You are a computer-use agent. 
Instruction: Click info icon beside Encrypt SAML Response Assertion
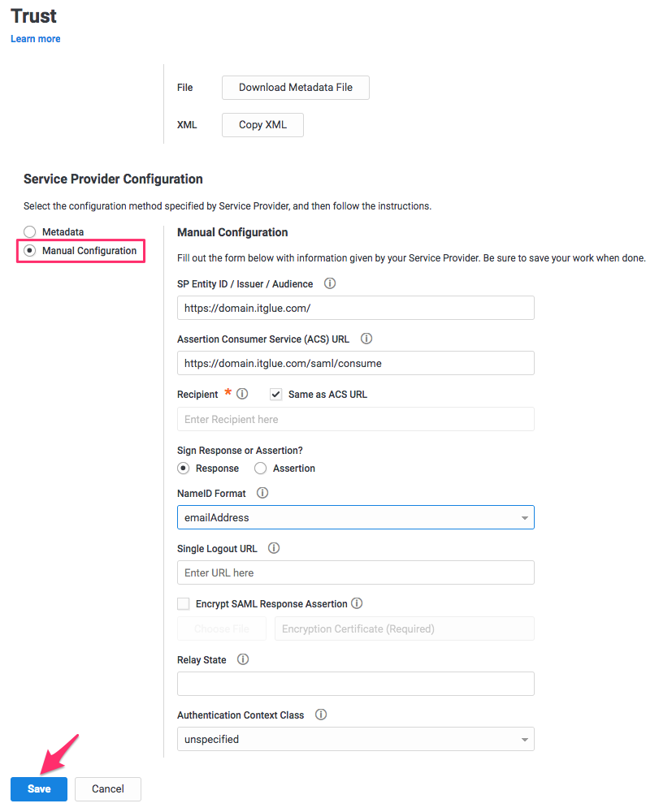click(357, 603)
